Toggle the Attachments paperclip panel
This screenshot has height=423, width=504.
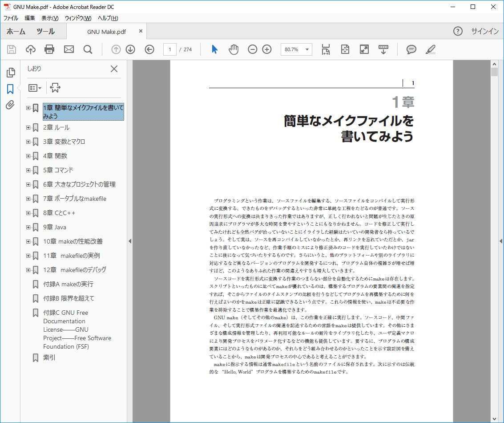tap(10, 106)
